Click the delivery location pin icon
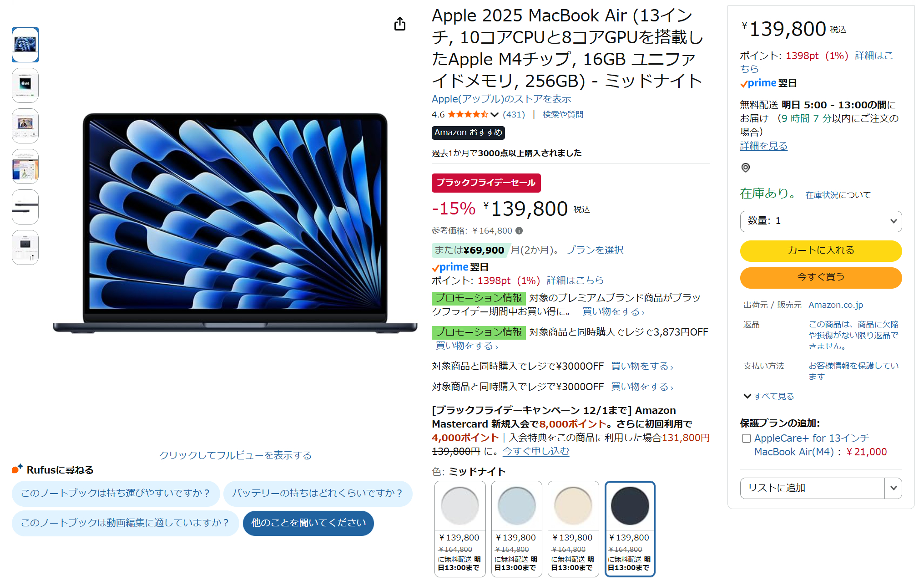Image resolution: width=924 pixels, height=581 pixels. point(745,168)
